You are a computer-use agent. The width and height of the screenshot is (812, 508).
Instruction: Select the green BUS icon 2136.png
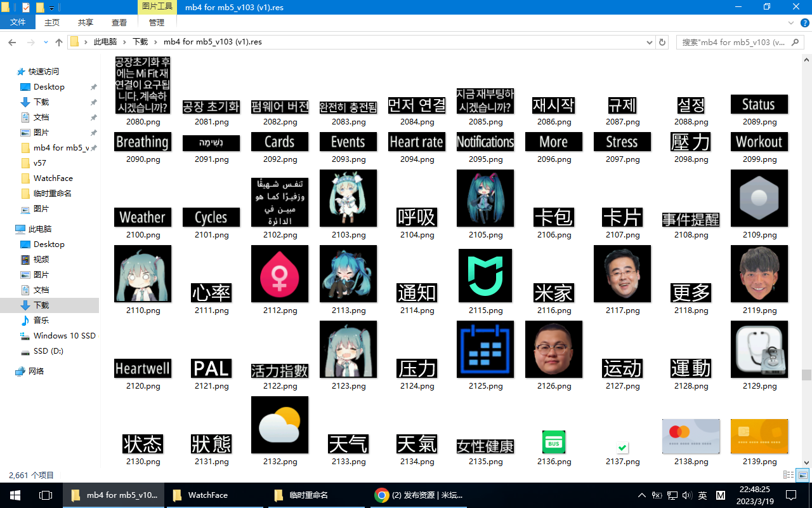(x=554, y=442)
